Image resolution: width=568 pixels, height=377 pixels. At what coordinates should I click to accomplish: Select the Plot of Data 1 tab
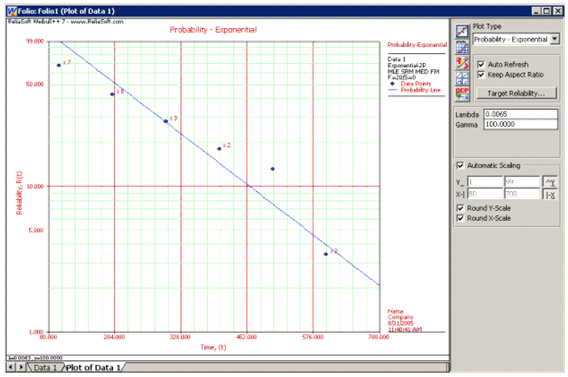[x=93, y=368]
